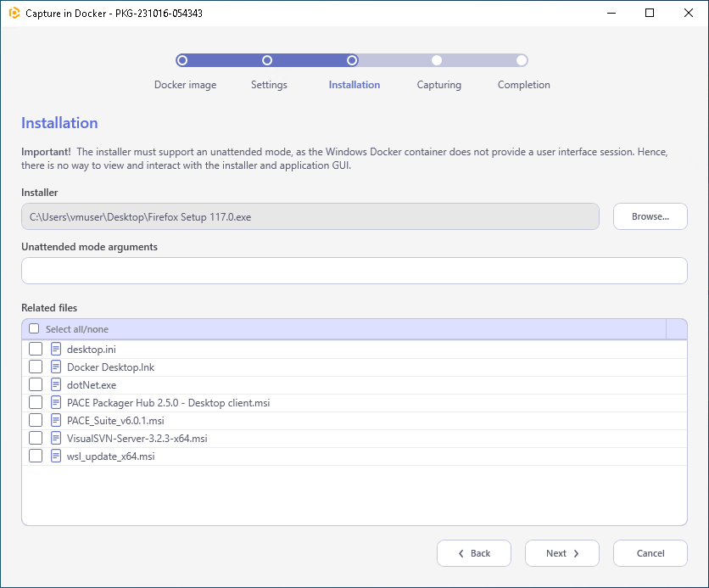Go Back to previous step

pyautogui.click(x=474, y=553)
